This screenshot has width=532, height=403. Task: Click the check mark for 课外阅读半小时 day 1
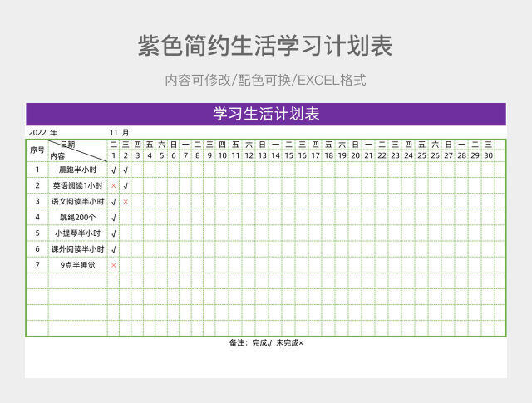114,249
